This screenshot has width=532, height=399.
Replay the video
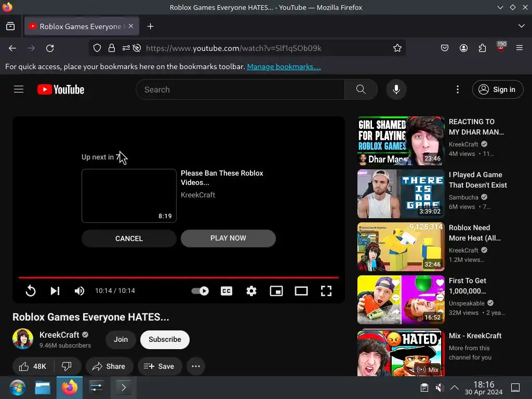31,291
